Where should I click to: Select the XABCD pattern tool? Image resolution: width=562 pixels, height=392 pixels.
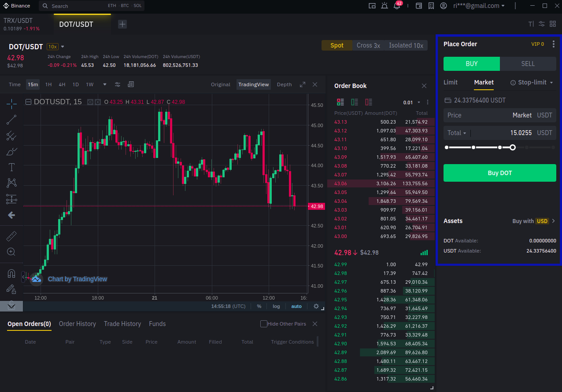click(11, 183)
